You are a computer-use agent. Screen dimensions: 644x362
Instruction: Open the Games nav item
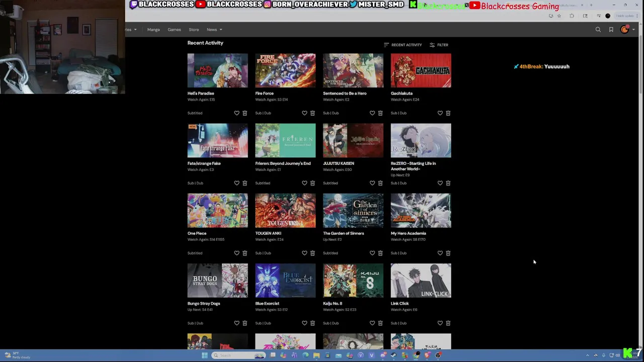click(174, 30)
